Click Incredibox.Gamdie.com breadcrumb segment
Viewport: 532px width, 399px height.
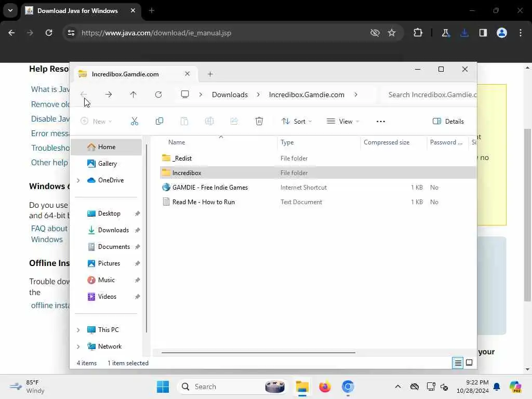(x=307, y=95)
